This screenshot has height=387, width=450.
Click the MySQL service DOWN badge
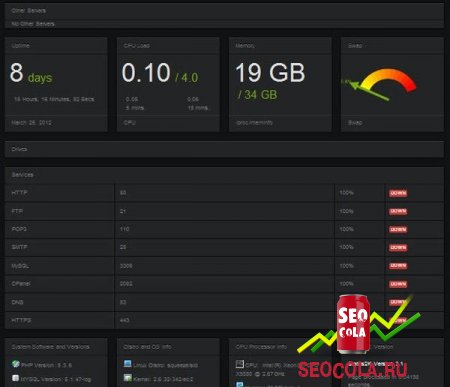click(x=398, y=266)
